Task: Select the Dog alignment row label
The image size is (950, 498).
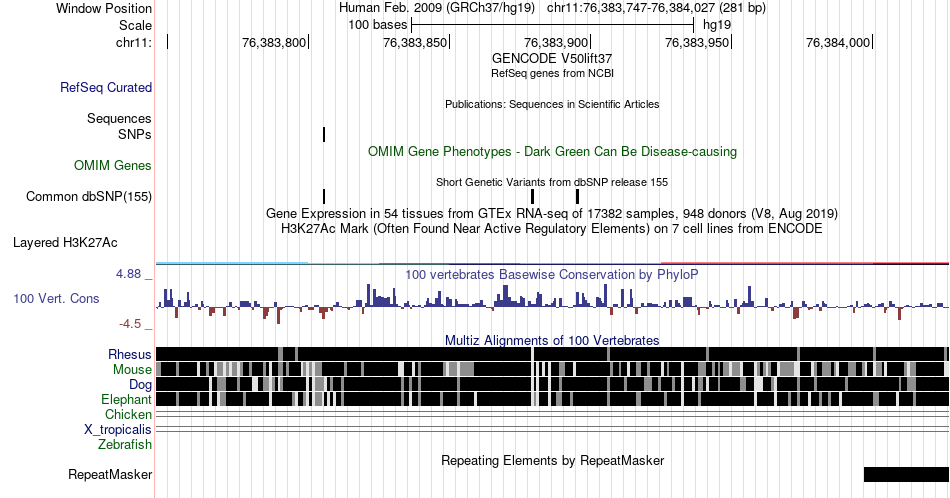Action: [x=140, y=385]
